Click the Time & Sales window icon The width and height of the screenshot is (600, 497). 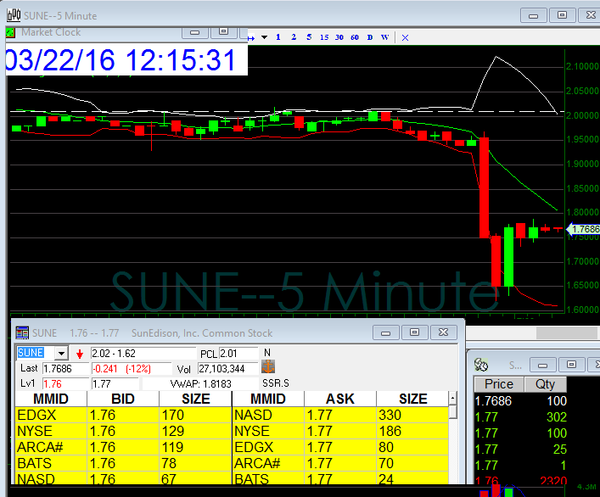[x=481, y=365]
